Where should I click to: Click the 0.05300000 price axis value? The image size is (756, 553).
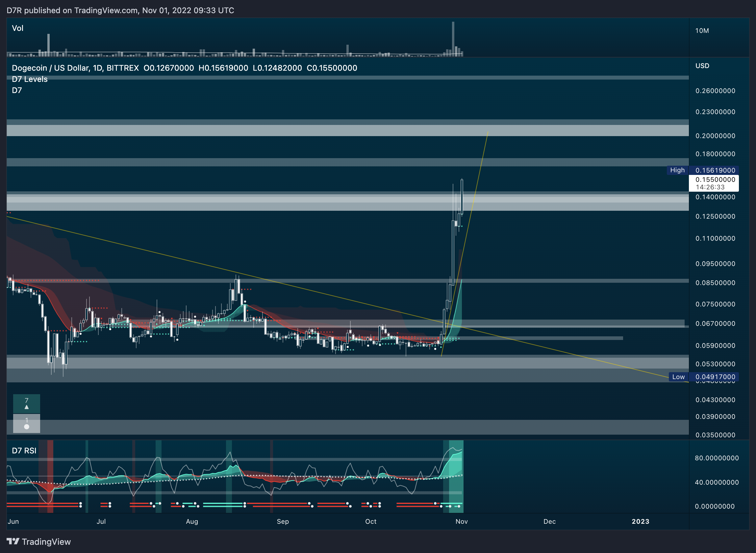pyautogui.click(x=715, y=364)
